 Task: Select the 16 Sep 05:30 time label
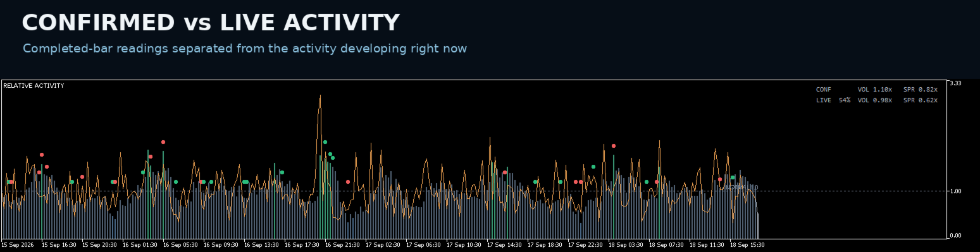tap(181, 244)
